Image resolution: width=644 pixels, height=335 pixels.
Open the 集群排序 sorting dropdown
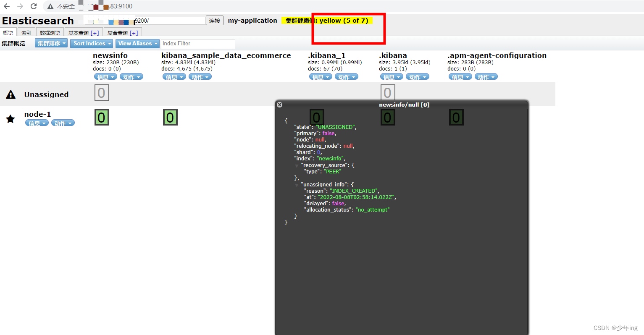click(51, 43)
